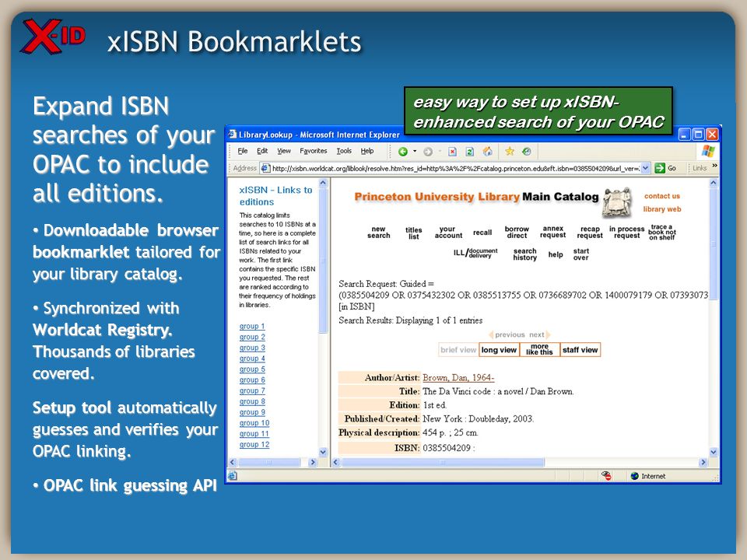Viewport: 747px width, 560px height.
Task: Switch to the staff view tab
Action: coord(580,350)
